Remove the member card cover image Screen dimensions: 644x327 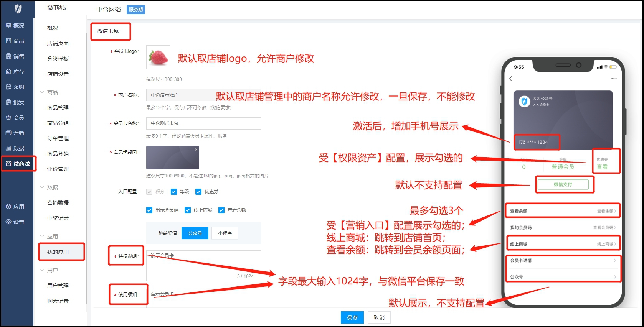pyautogui.click(x=196, y=150)
